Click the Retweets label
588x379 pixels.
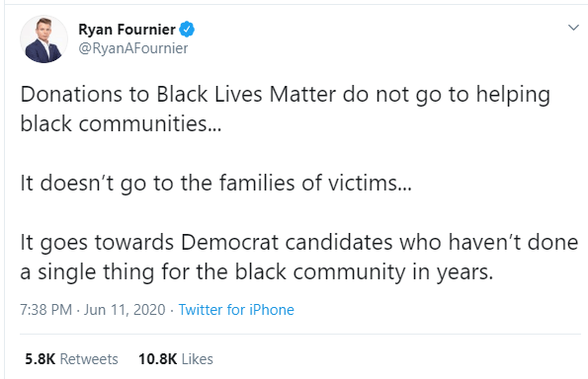(x=89, y=359)
